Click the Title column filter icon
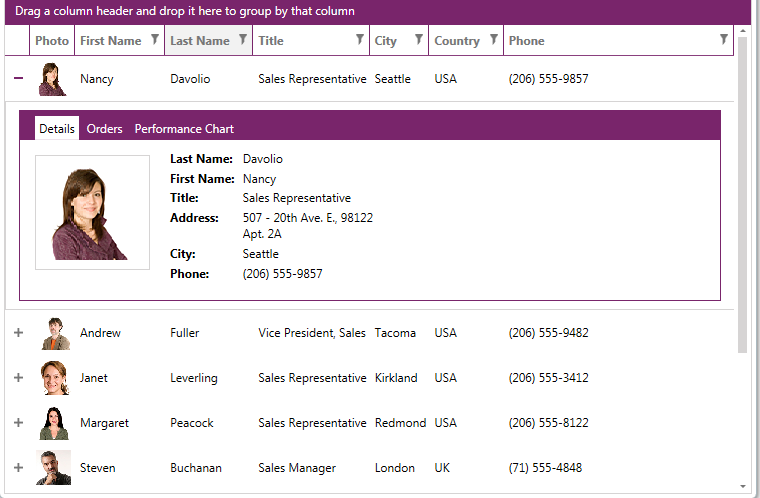This screenshot has width=760, height=498. coord(360,40)
